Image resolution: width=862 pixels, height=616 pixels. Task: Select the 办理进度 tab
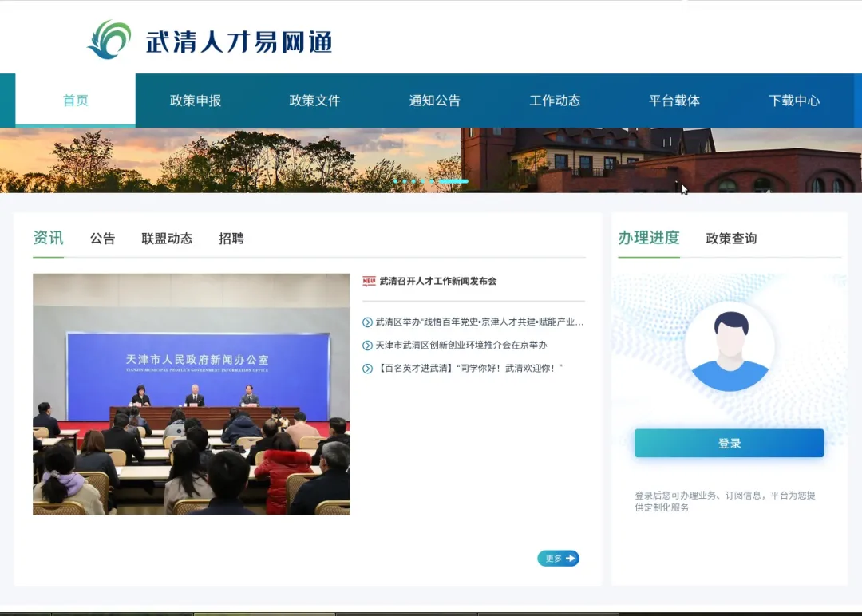click(x=649, y=238)
